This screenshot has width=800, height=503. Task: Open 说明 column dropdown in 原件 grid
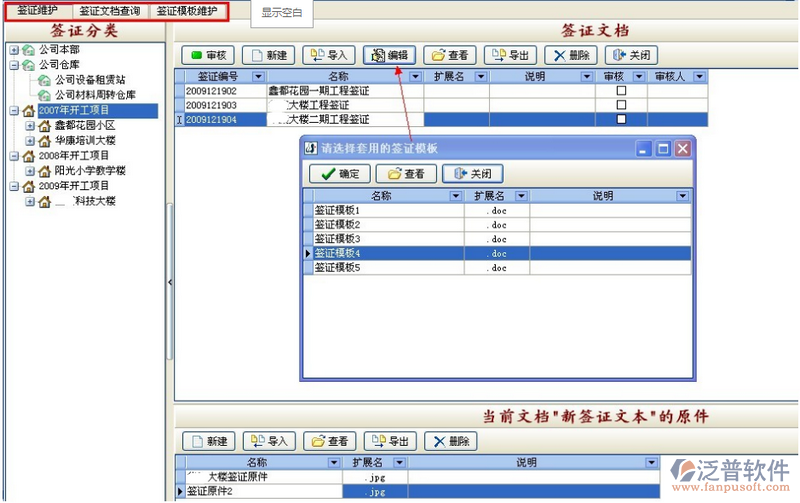coord(651,463)
